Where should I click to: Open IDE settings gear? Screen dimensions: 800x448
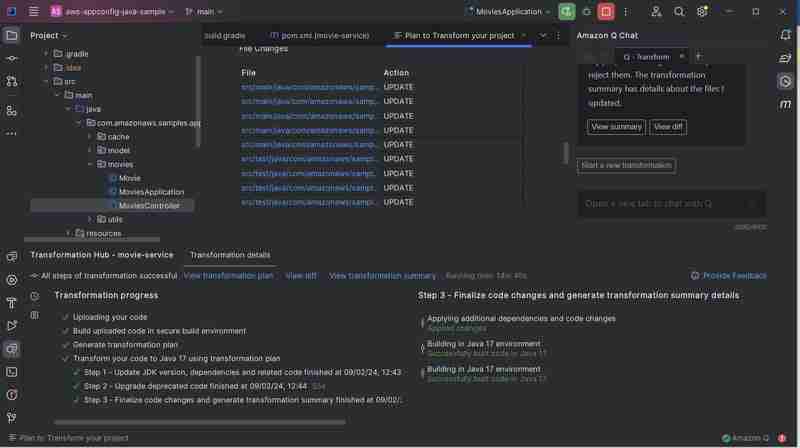(x=702, y=11)
